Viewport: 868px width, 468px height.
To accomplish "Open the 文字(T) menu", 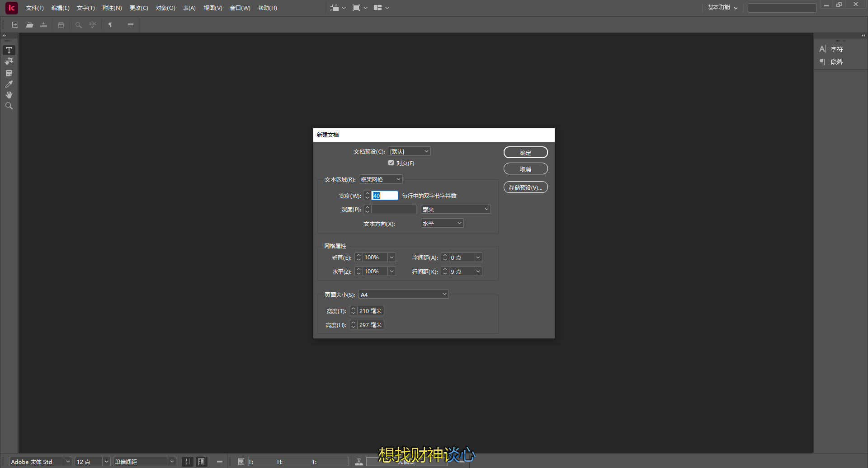I will [85, 8].
